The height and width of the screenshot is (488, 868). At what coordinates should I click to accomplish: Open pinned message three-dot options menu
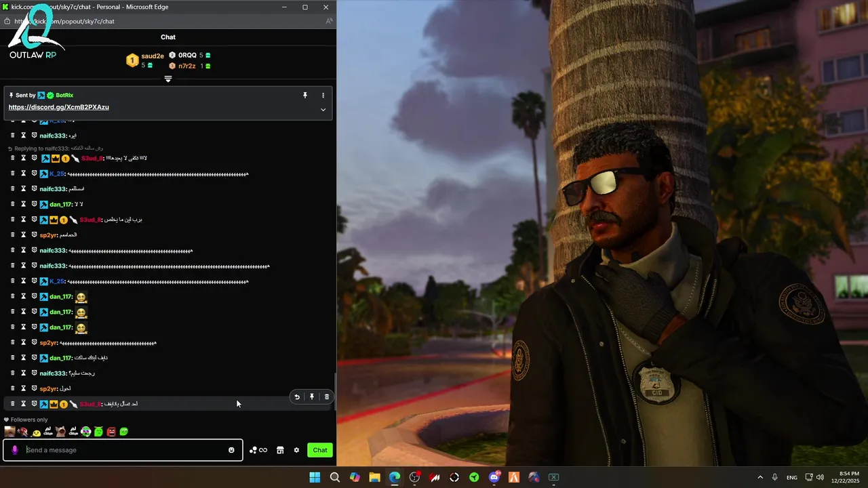[323, 96]
